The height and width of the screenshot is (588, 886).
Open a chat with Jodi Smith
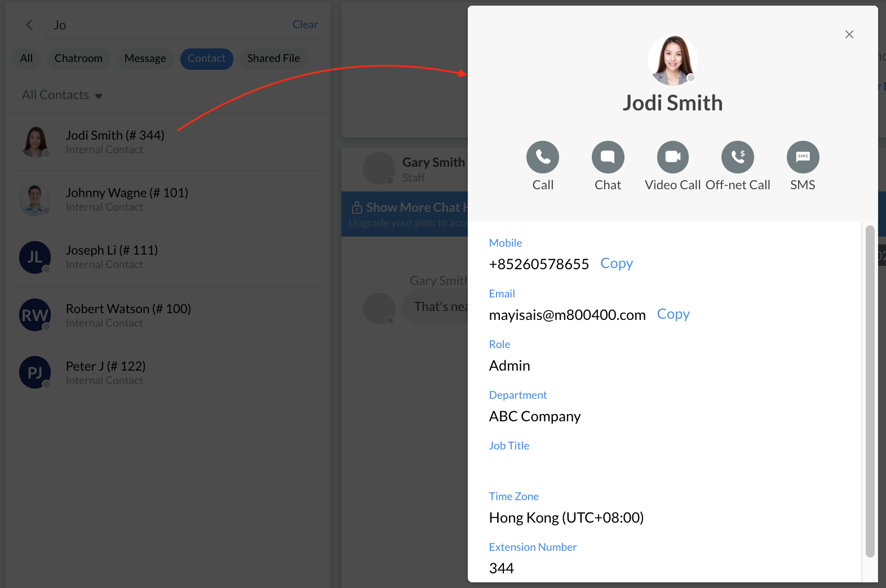coord(608,157)
